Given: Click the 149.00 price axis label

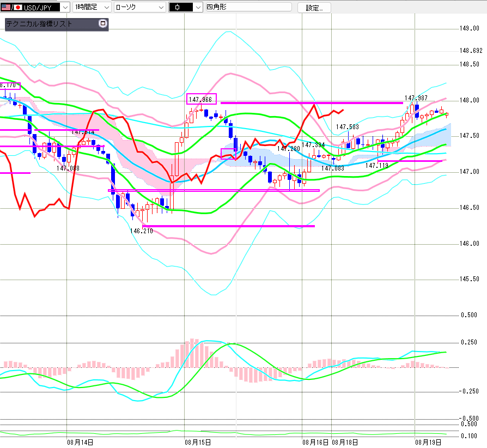Looking at the screenshot, I should click(470, 28).
